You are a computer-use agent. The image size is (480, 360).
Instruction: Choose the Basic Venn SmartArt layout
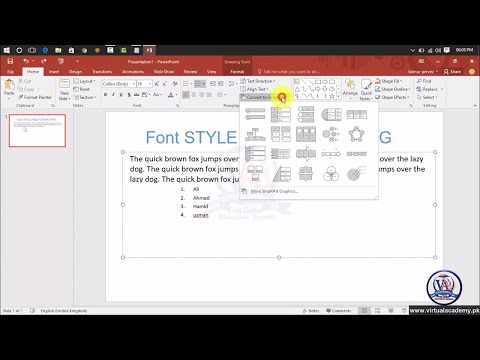coord(331,174)
